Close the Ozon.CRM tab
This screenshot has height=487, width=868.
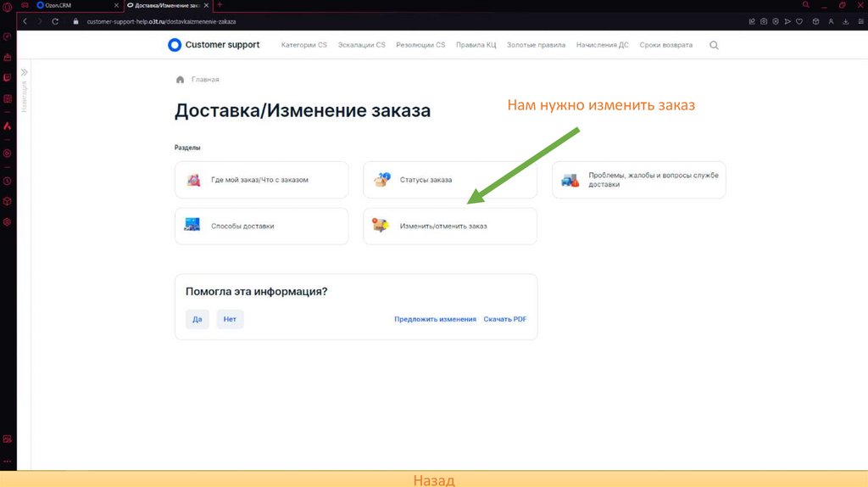click(x=116, y=5)
